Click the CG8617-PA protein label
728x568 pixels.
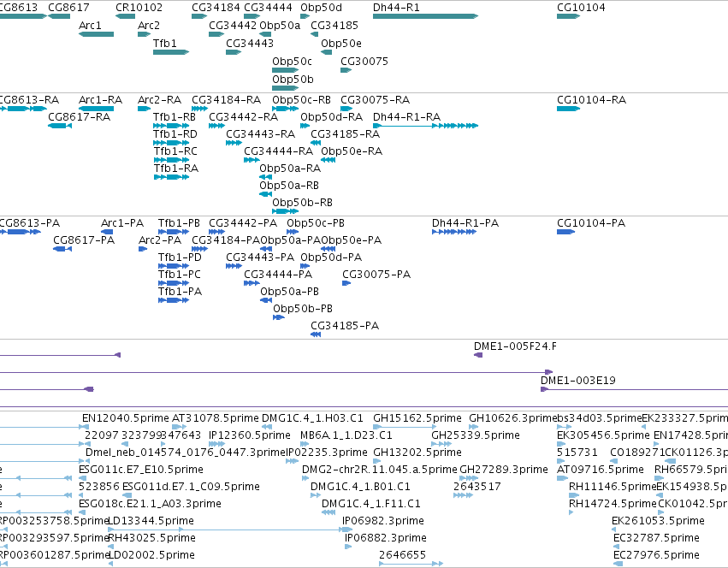84,240
